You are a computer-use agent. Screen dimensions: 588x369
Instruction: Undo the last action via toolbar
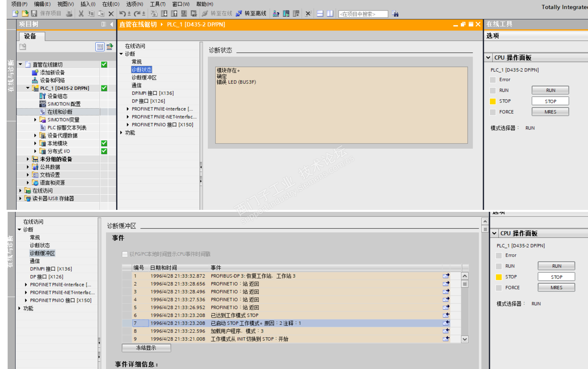coord(122,14)
